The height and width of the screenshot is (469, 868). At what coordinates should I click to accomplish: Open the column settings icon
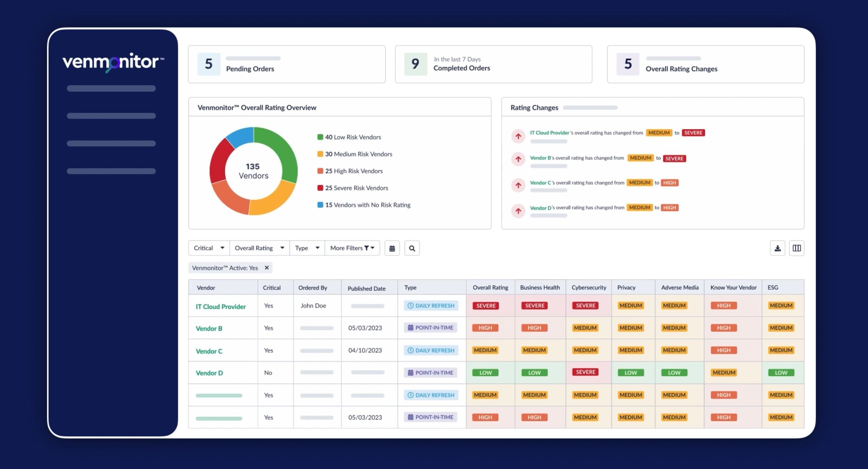tap(797, 248)
